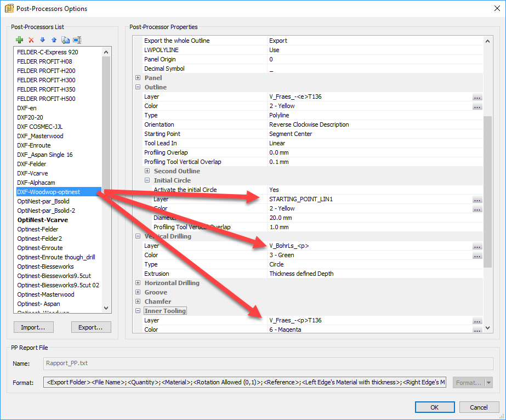
Task: Collapse the Inner Tooling section
Action: pyautogui.click(x=138, y=311)
